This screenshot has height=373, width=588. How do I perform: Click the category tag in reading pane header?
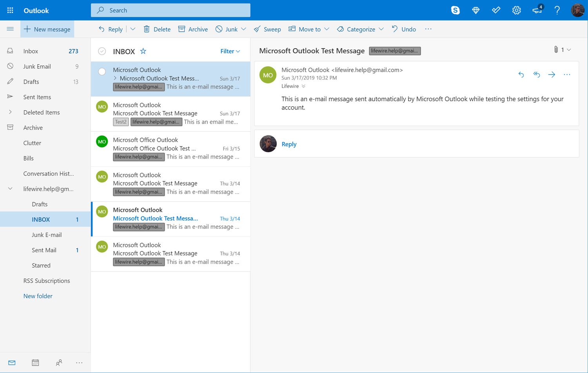pos(395,51)
